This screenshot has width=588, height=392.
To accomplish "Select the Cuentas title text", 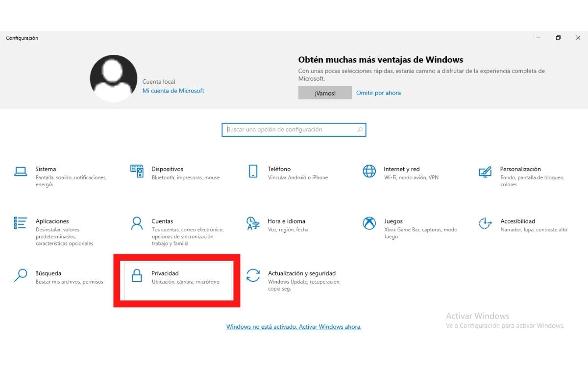I will click(x=162, y=221).
